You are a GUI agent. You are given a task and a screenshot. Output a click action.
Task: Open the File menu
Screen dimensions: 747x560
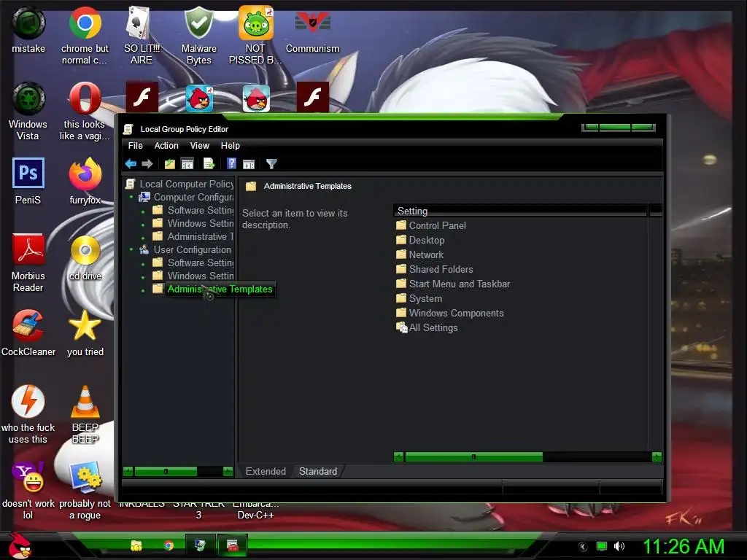135,146
